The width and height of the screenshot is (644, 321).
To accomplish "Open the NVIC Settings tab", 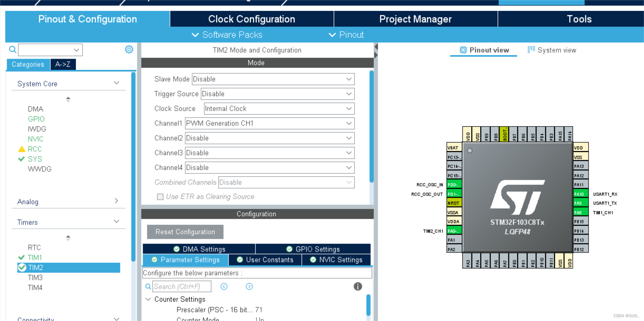I will tap(336, 260).
